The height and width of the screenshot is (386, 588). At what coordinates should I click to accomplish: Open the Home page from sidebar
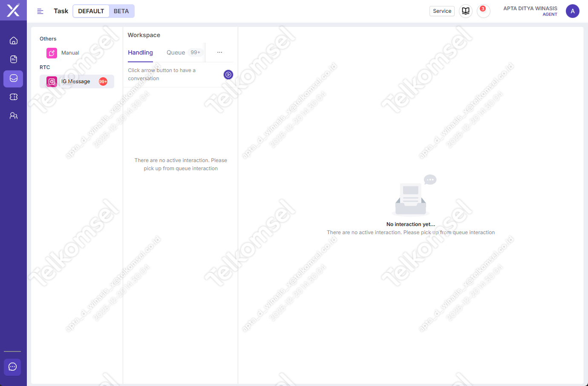[x=14, y=41]
